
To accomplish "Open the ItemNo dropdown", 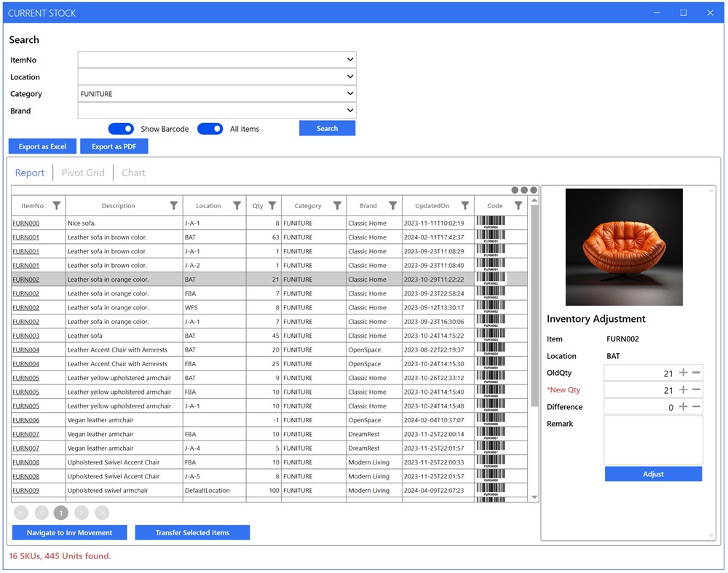I will (349, 59).
